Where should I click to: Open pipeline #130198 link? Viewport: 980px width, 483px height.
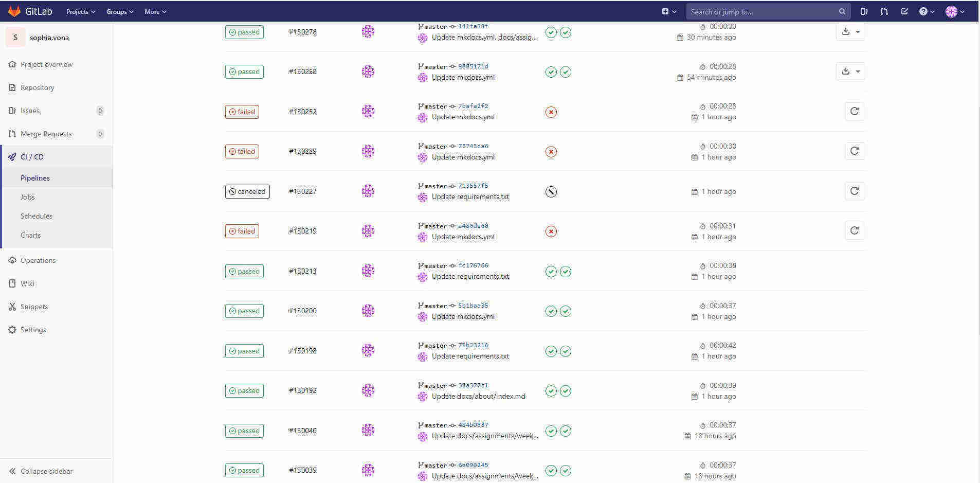click(x=303, y=351)
